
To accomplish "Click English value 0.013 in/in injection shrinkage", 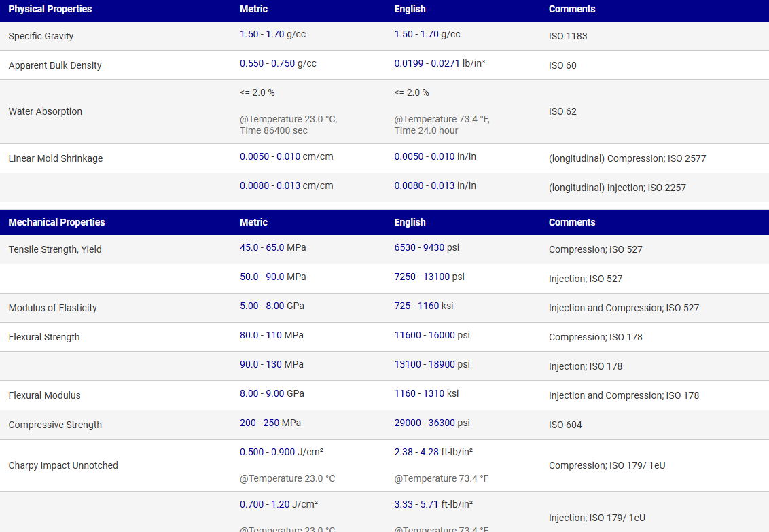I will 443,186.
